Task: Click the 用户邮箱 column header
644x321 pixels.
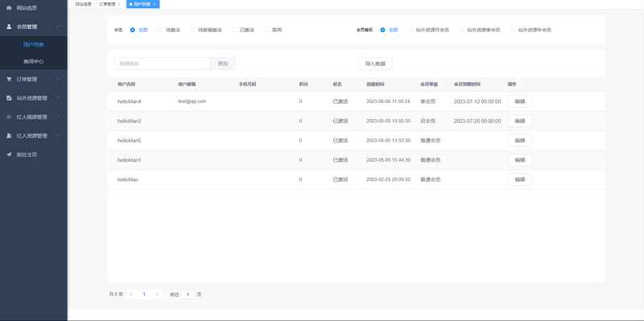Action: [187, 84]
